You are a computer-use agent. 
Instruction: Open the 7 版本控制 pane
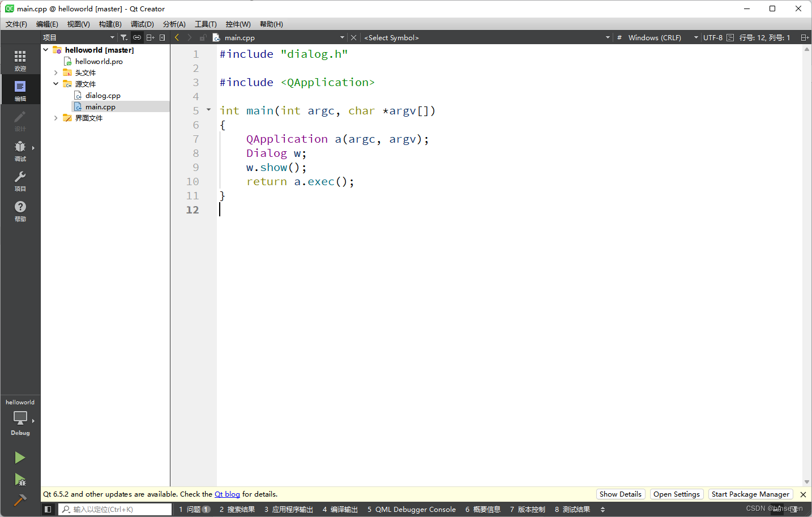(x=528, y=509)
